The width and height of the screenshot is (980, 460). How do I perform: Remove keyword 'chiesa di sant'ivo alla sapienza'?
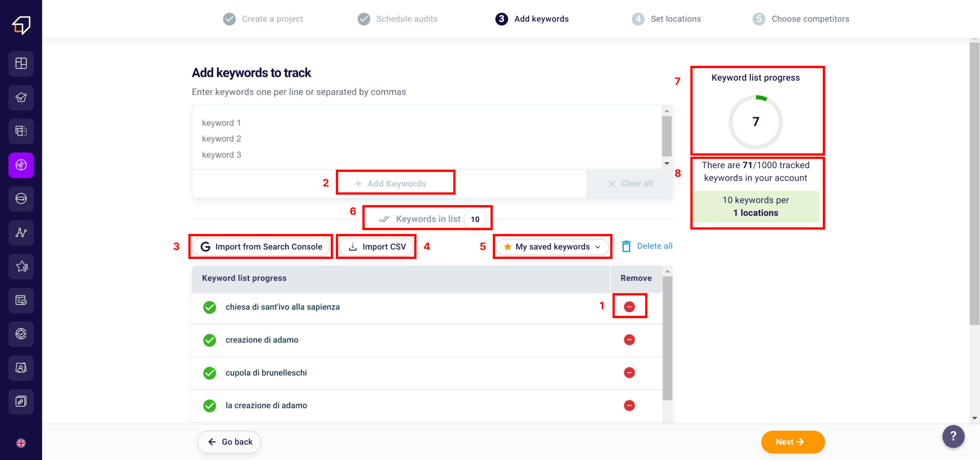click(x=629, y=307)
